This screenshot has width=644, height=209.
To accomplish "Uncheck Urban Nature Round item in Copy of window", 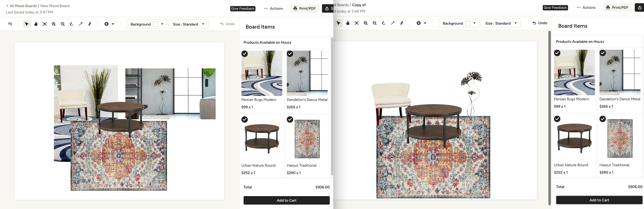I will tap(557, 119).
